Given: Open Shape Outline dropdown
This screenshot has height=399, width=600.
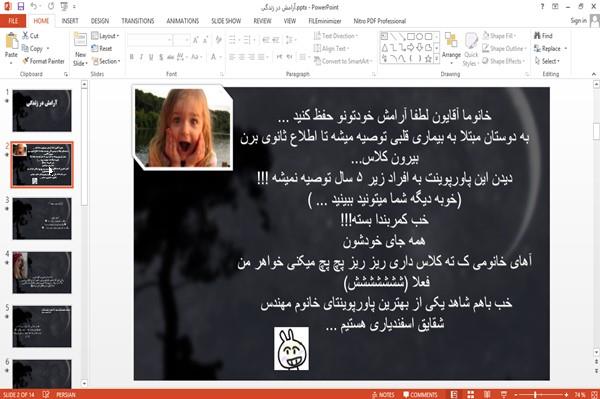Looking at the screenshot, I should [504, 49].
